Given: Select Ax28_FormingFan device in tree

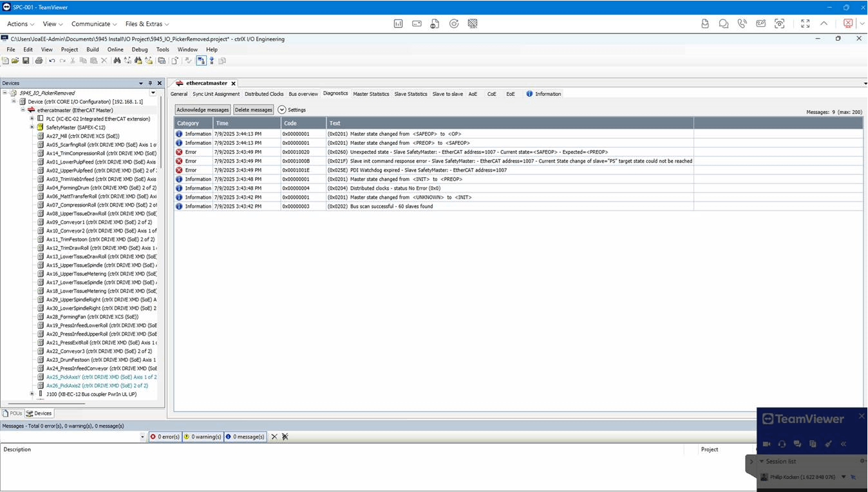Looking at the screenshot, I should [92, 317].
